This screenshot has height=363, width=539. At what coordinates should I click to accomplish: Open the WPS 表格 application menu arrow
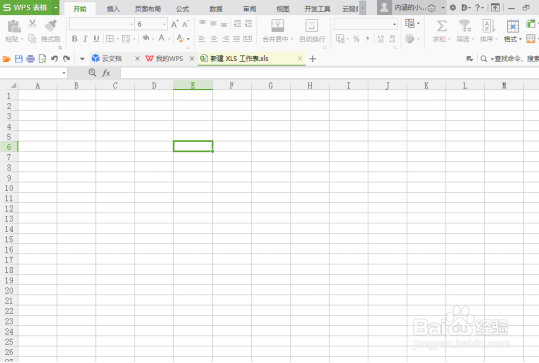point(55,7)
